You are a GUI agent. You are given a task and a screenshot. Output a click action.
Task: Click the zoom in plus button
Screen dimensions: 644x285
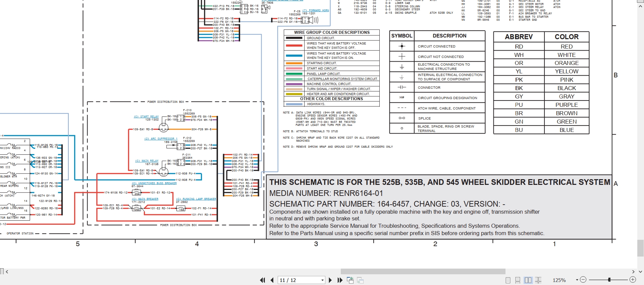tap(633, 280)
